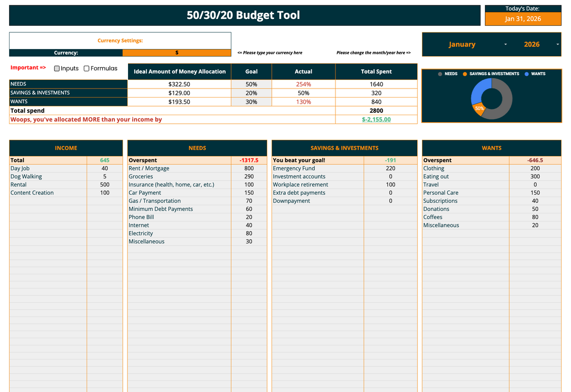
Task: Select the 254% actual value
Action: tap(304, 84)
